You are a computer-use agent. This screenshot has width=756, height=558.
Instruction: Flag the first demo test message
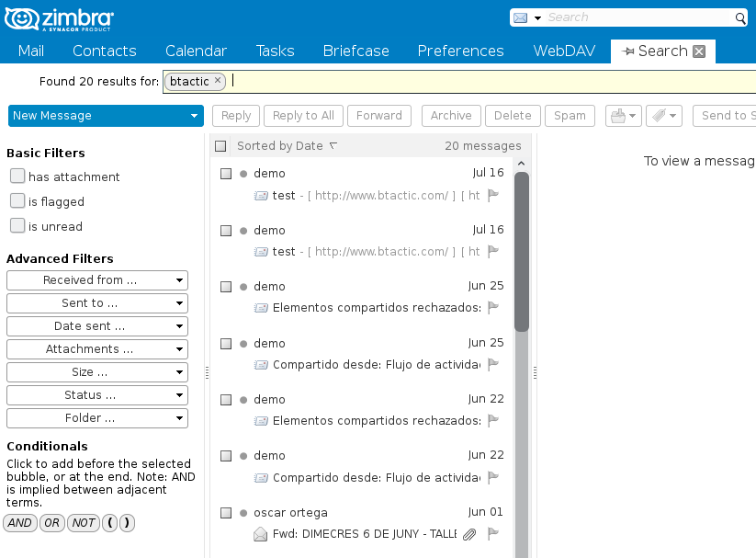pos(492,195)
